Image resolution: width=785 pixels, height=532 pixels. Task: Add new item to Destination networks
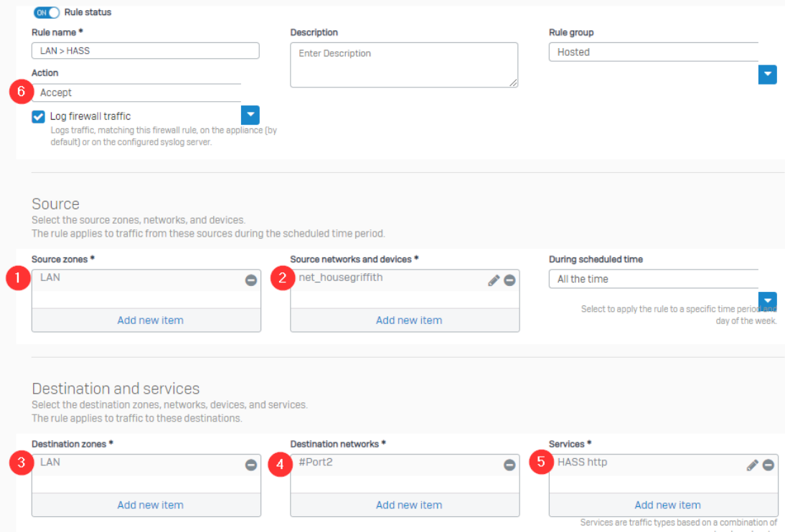point(408,505)
